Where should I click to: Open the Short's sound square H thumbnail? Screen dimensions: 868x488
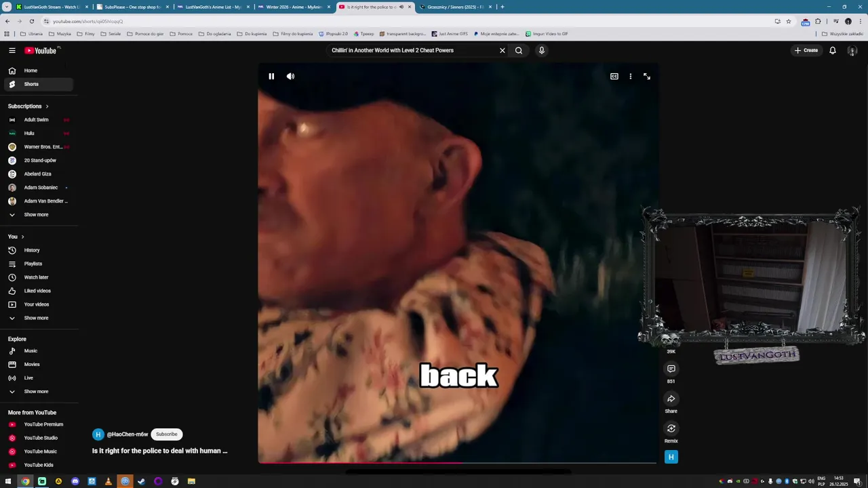[x=671, y=457]
